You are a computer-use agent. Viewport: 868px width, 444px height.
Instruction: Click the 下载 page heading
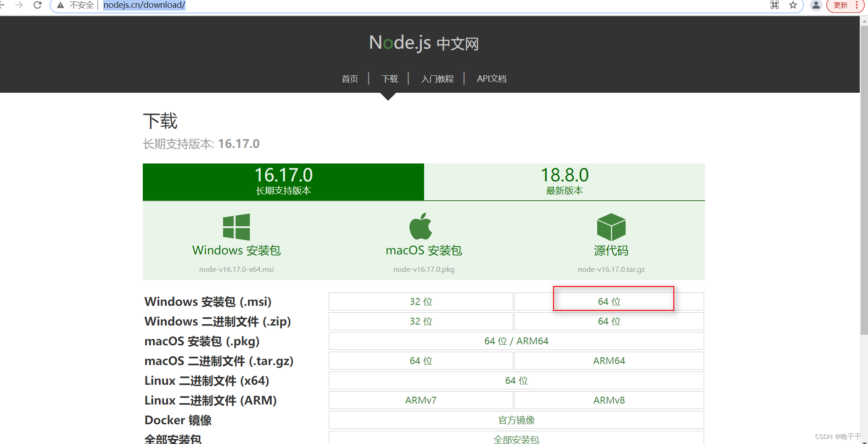160,121
